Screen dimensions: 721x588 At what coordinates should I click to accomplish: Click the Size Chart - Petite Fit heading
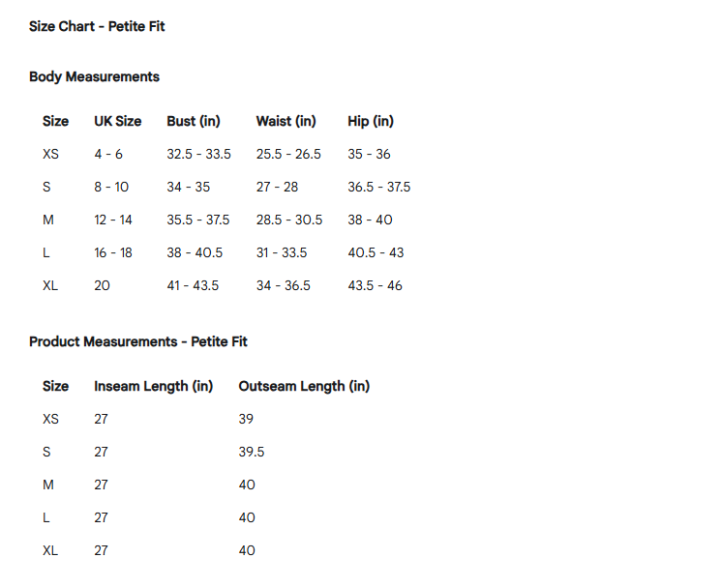[97, 27]
